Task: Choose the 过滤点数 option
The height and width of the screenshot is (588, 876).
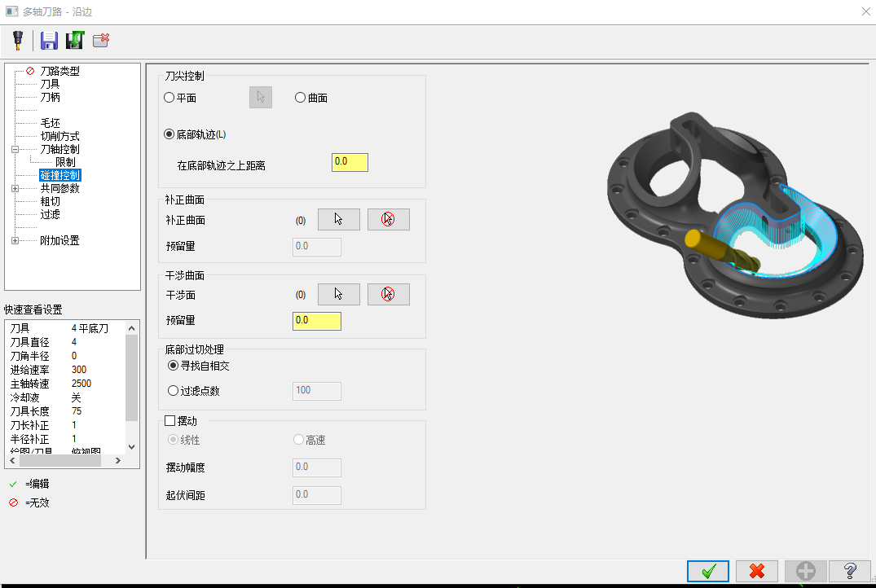Action: pyautogui.click(x=172, y=390)
